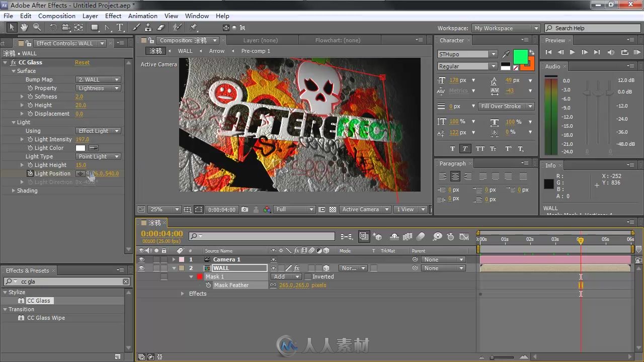Click Draft 3D timeline icon

tap(378, 236)
